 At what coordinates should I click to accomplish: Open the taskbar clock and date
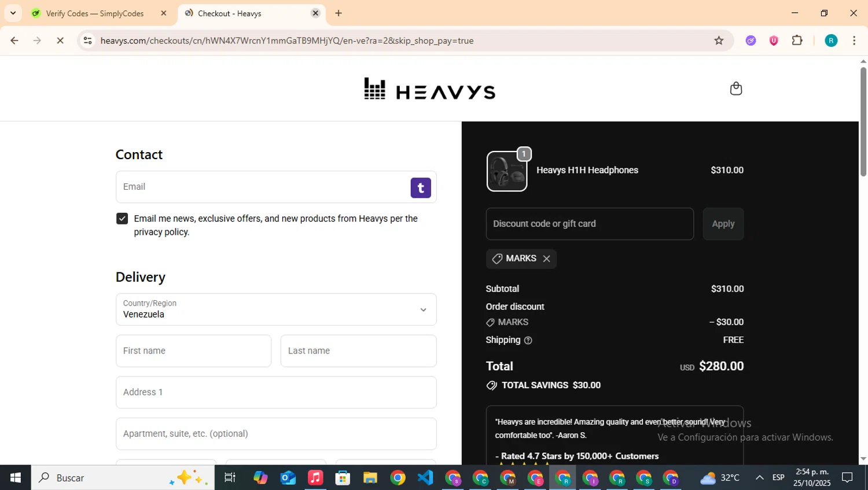coord(812,477)
